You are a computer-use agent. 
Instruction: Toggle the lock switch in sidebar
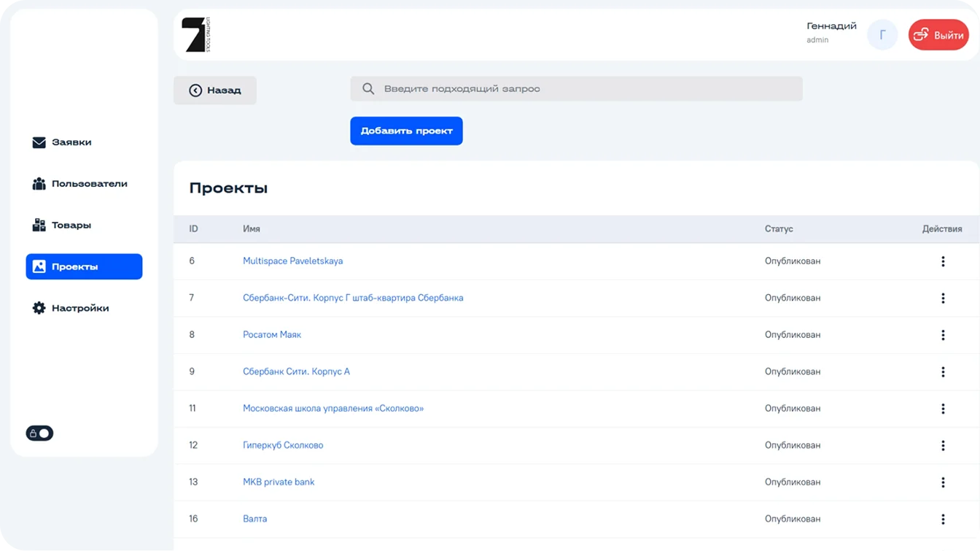40,434
